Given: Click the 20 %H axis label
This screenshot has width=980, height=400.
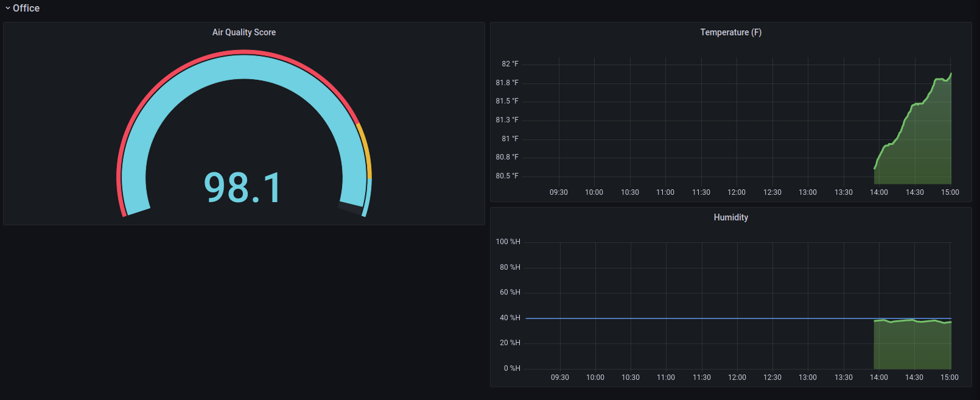Looking at the screenshot, I should [x=510, y=343].
